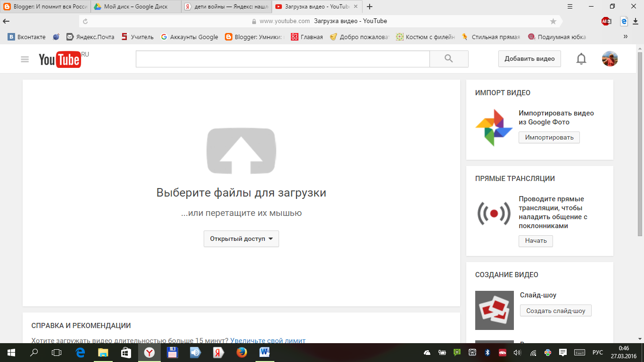Open Windows Store from the taskbar

click(126, 353)
